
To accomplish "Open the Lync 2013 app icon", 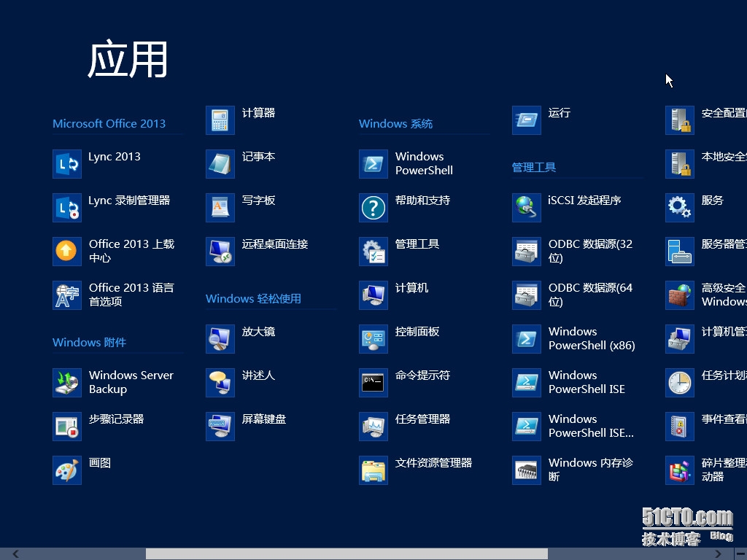I will coord(66,164).
